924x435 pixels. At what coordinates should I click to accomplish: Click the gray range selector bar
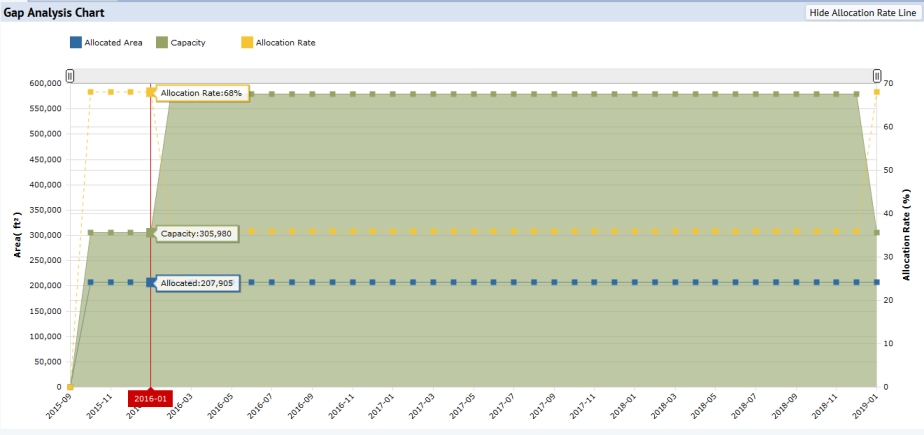(x=473, y=75)
